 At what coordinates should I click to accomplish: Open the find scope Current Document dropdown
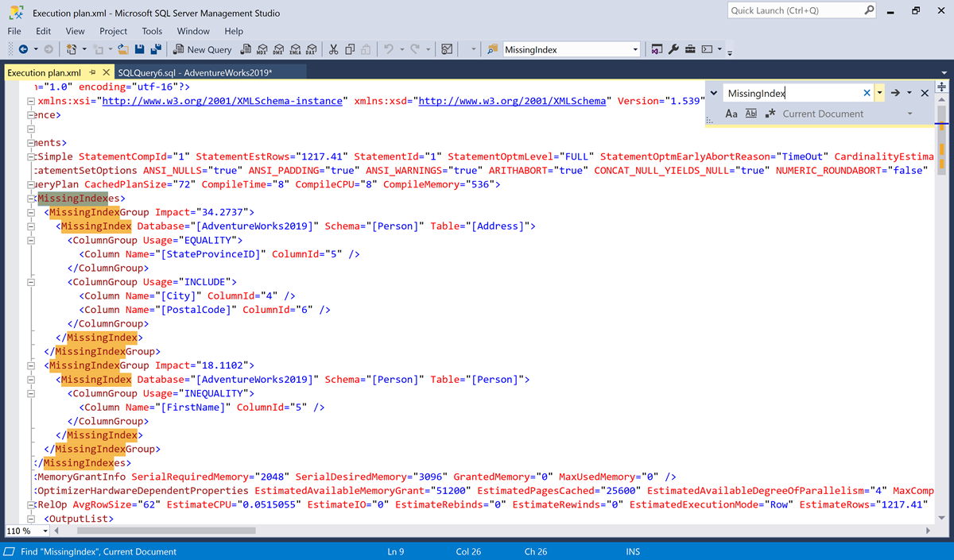click(909, 114)
